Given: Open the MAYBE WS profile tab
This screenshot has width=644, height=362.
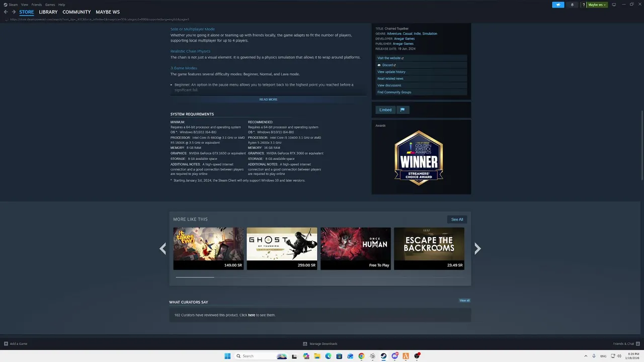Looking at the screenshot, I should click(x=108, y=12).
